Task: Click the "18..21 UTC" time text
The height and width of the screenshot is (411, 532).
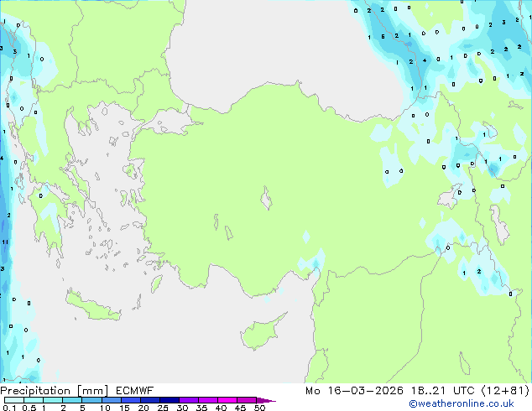Action: point(442,391)
